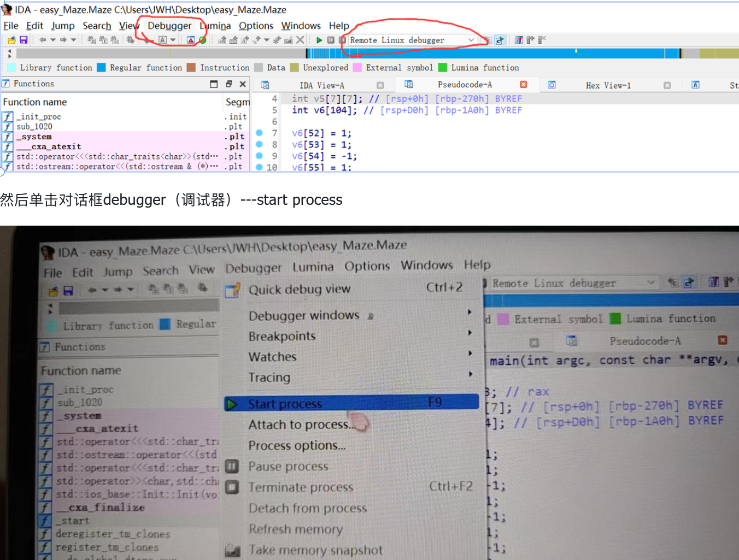Screen dimensions: 739x560
Task: Choose Process options... menu entry
Action: click(x=297, y=446)
